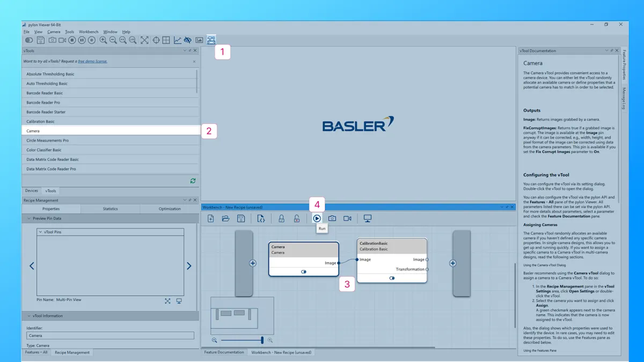
Task: Create a new recipe in Workbench toolbar
Action: coord(211,218)
